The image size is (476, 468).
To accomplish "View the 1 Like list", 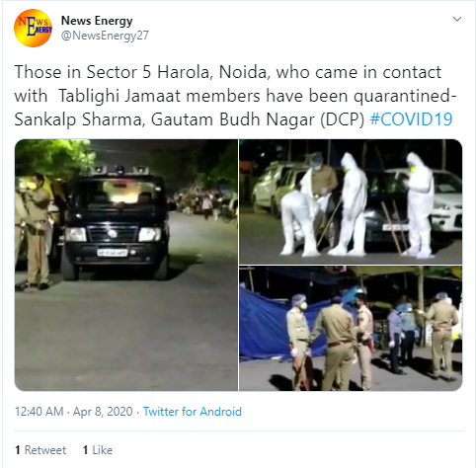I will click(x=98, y=450).
